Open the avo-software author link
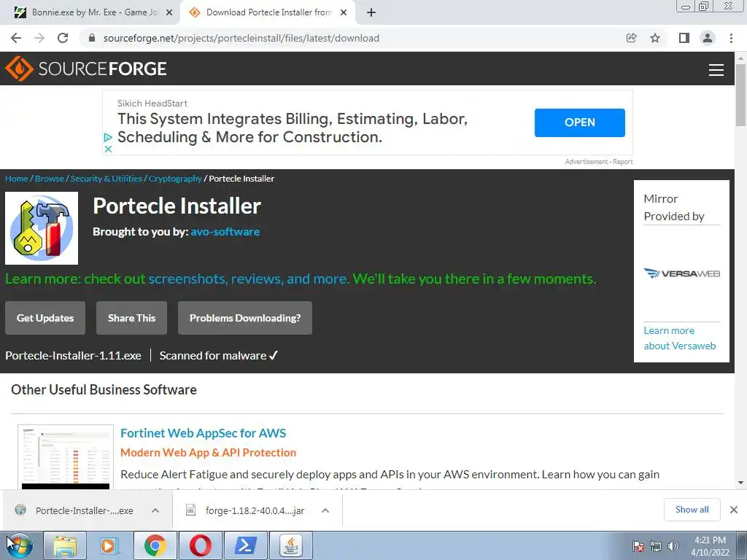The image size is (747, 560). pyautogui.click(x=225, y=232)
